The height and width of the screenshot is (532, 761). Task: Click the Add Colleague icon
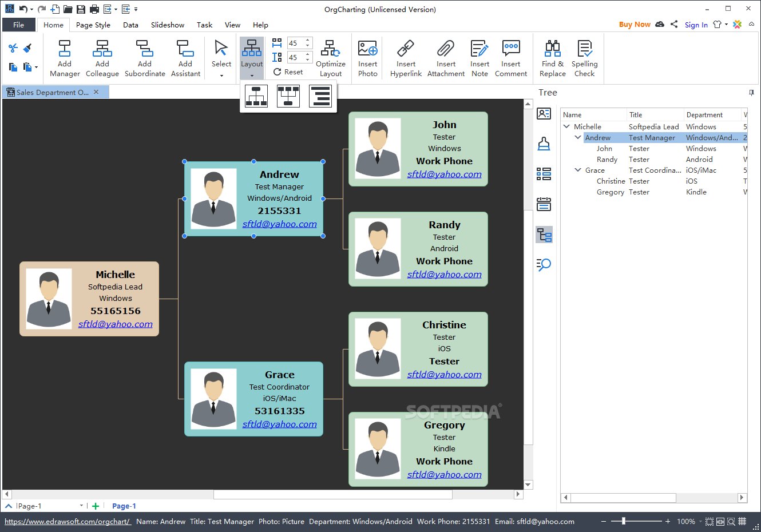pos(102,49)
